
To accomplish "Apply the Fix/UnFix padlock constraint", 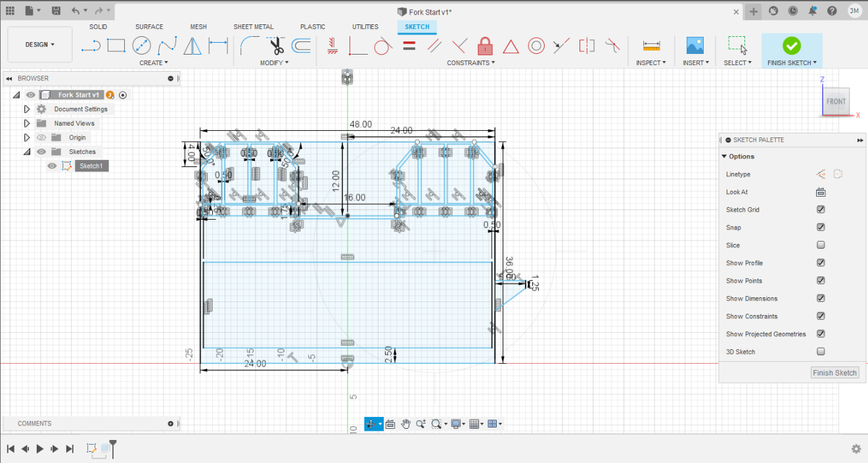I will [x=484, y=46].
